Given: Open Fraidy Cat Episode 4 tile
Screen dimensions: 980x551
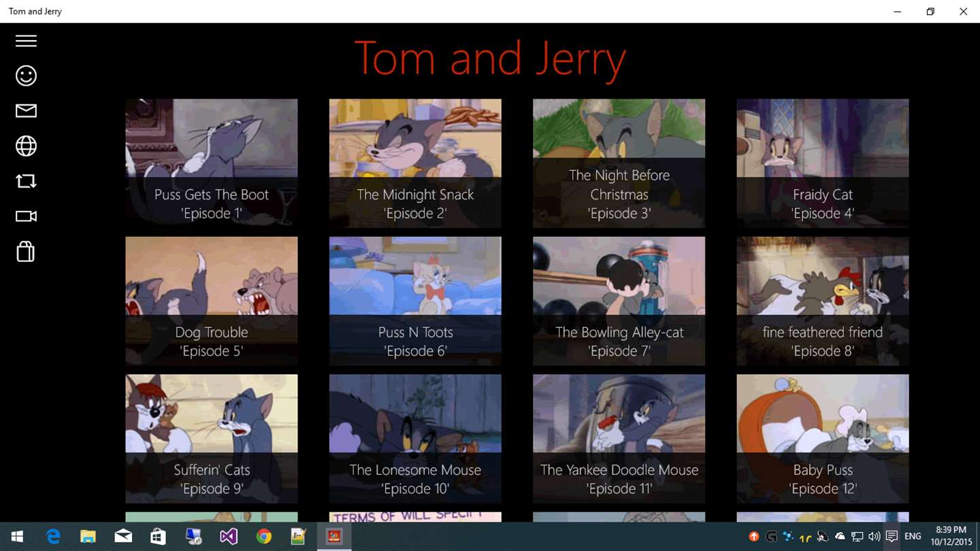Looking at the screenshot, I should 822,163.
